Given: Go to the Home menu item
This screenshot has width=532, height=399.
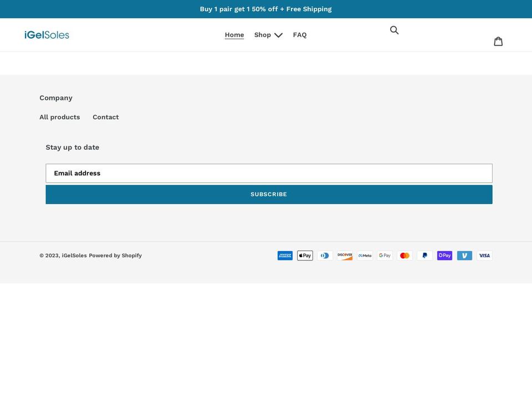Looking at the screenshot, I should (x=234, y=35).
